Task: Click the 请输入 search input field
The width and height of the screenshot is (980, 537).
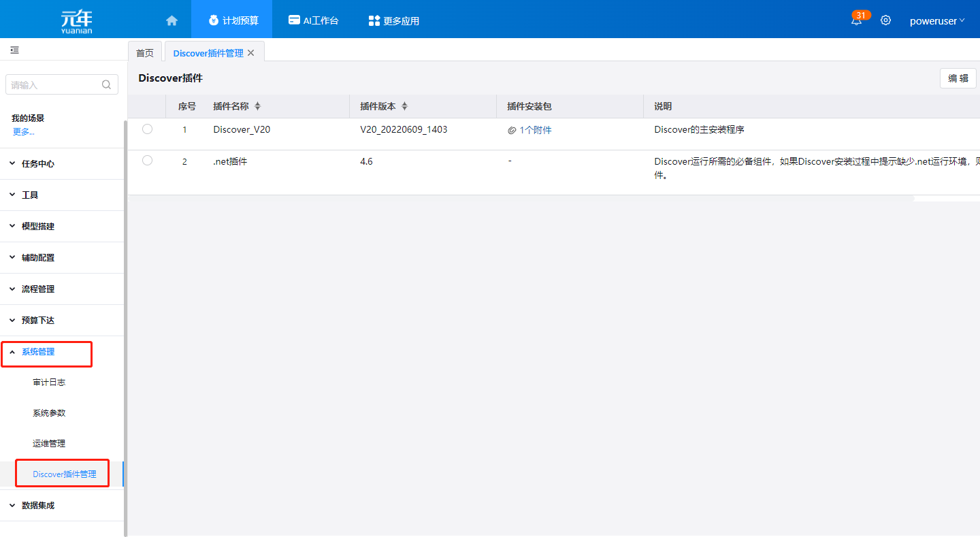Action: tap(54, 85)
